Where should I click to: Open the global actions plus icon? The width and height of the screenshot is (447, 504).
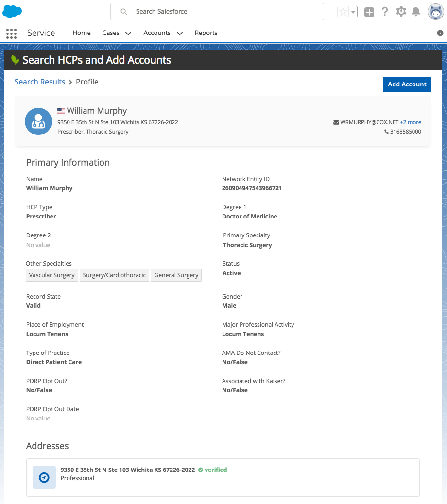coord(369,12)
